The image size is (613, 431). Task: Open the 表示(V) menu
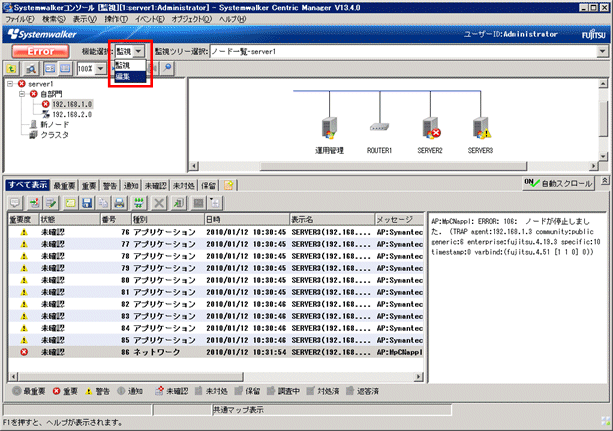click(x=84, y=19)
